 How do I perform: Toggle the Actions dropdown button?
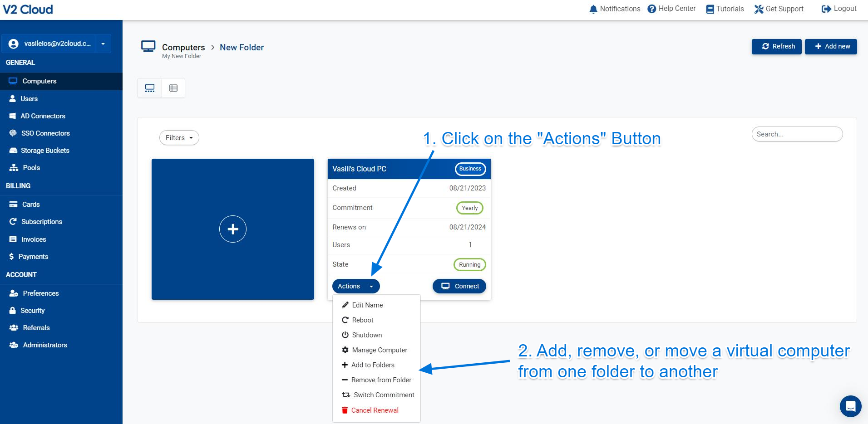coord(356,286)
